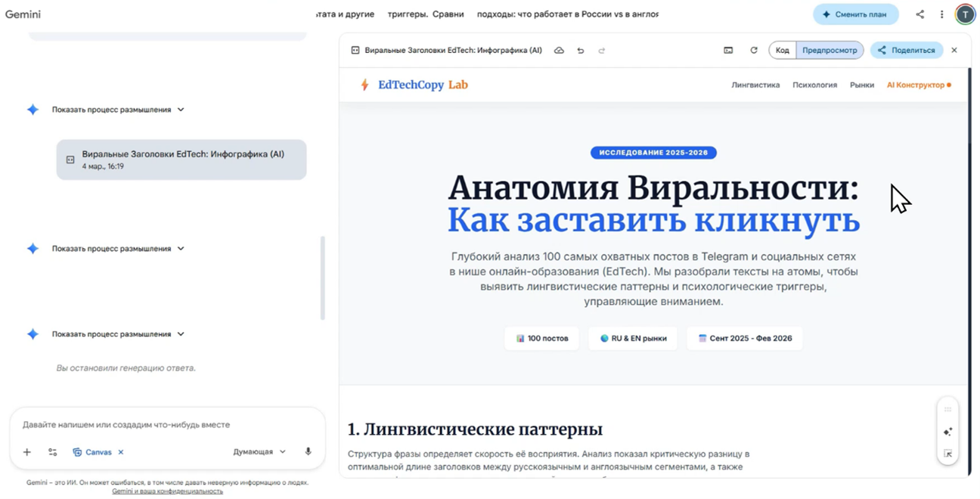This screenshot has width=980, height=499.
Task: Click the sparkle AI icon on the floating toolbar
Action: point(947,432)
